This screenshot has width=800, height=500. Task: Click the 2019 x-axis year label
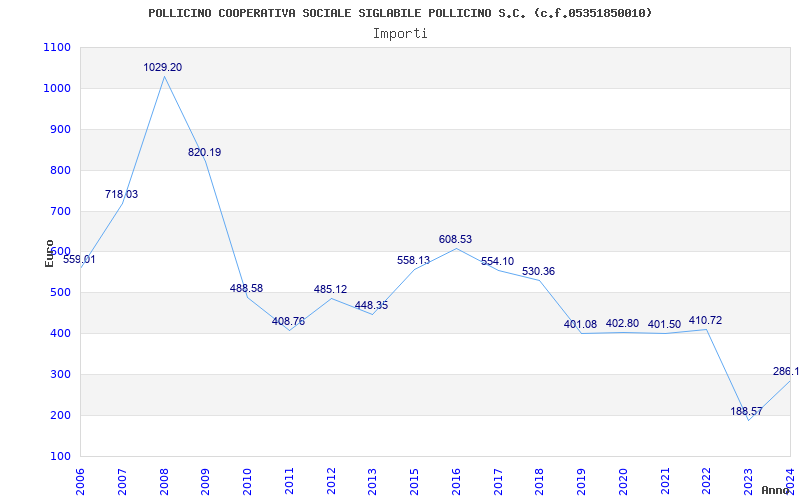[x=582, y=480]
